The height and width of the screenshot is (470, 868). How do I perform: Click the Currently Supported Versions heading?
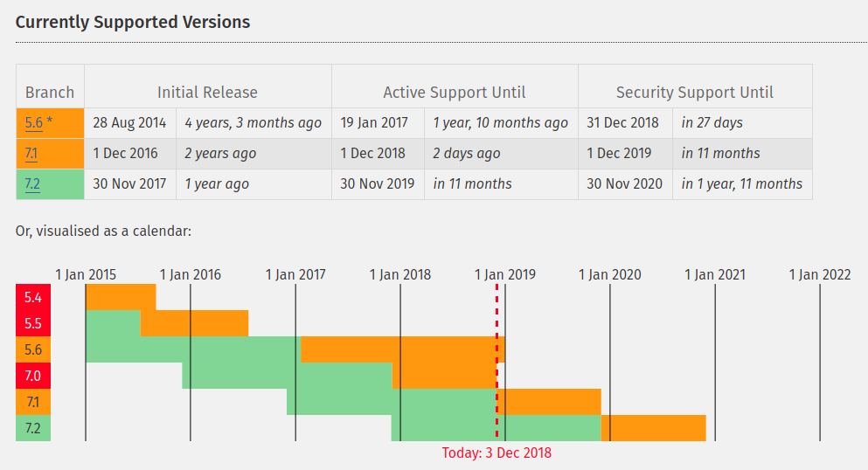[133, 22]
